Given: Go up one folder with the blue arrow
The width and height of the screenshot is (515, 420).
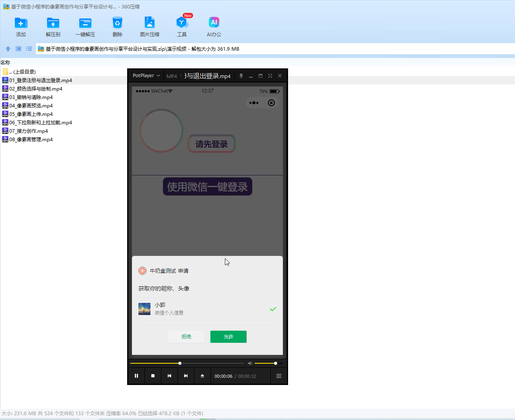Looking at the screenshot, I should click(8, 49).
